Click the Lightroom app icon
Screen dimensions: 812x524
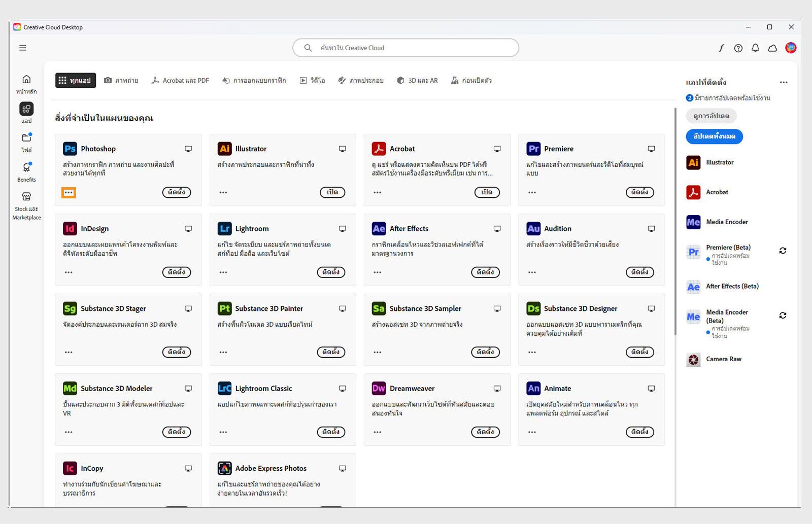coord(224,229)
